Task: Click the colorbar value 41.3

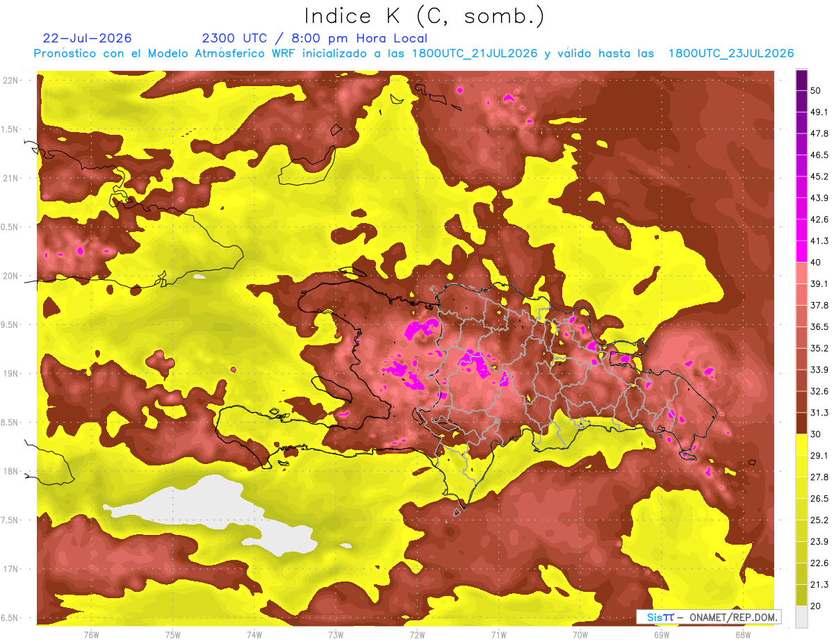Action: [819, 241]
